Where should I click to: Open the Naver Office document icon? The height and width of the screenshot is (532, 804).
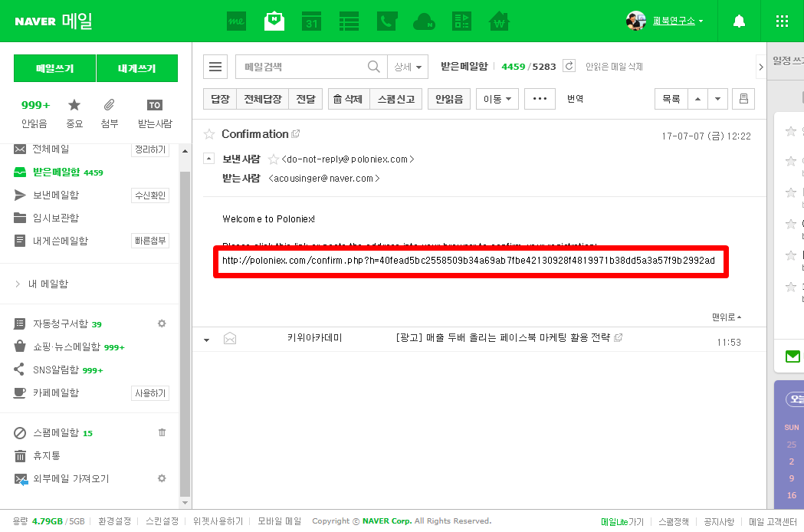pos(461,21)
